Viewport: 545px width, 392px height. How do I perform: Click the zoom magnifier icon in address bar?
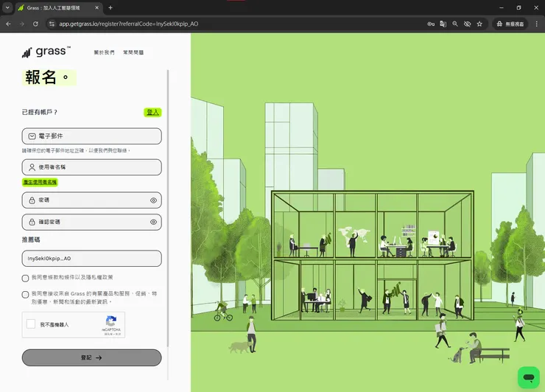click(455, 24)
